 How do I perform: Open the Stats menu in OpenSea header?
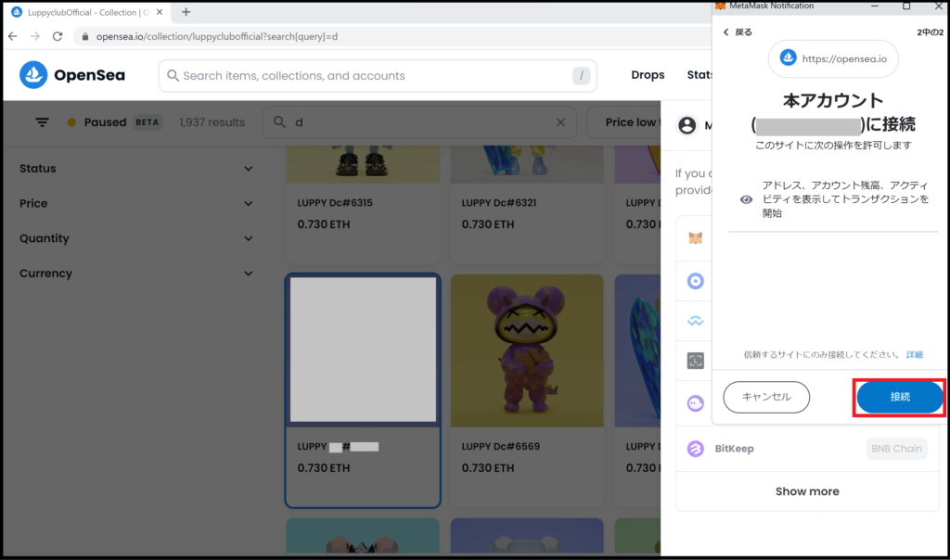tap(700, 75)
